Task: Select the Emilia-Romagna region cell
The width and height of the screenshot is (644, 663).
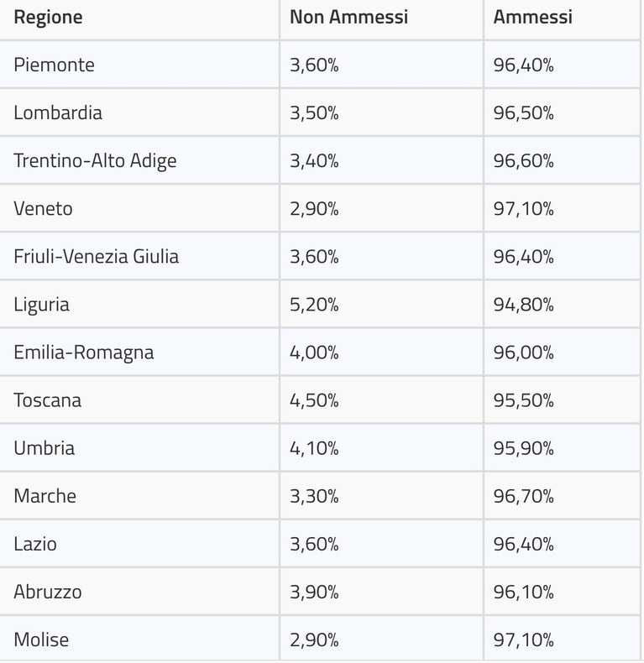Action: pyautogui.click(x=83, y=352)
